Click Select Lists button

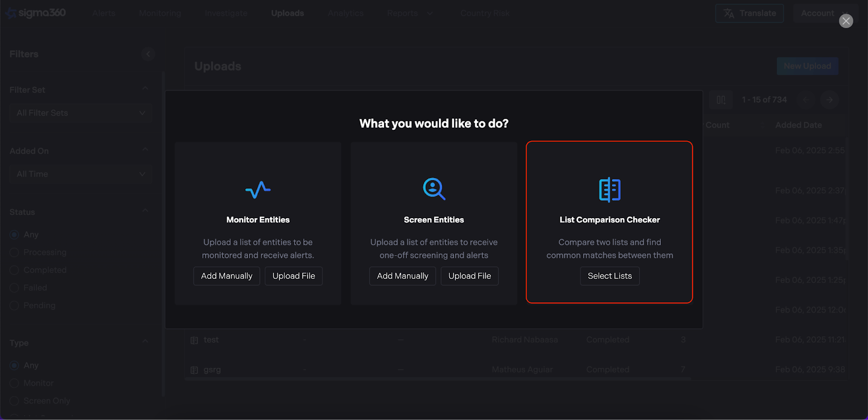pos(609,276)
